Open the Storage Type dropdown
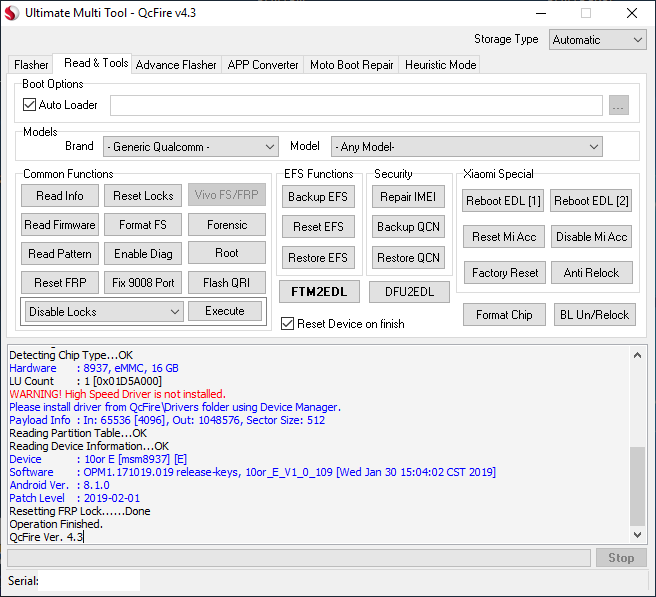Image resolution: width=656 pixels, height=597 pixels. [x=597, y=40]
